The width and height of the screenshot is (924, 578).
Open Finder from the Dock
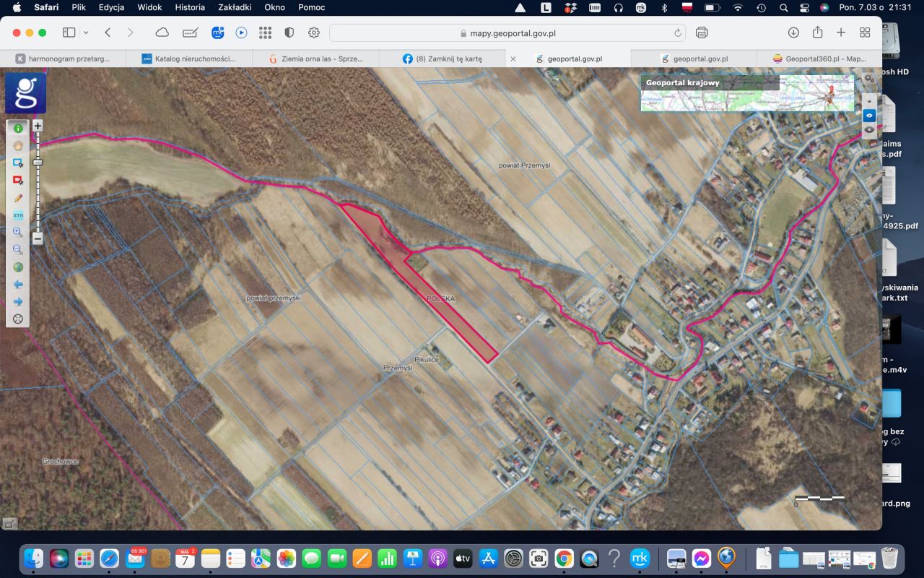(x=34, y=558)
